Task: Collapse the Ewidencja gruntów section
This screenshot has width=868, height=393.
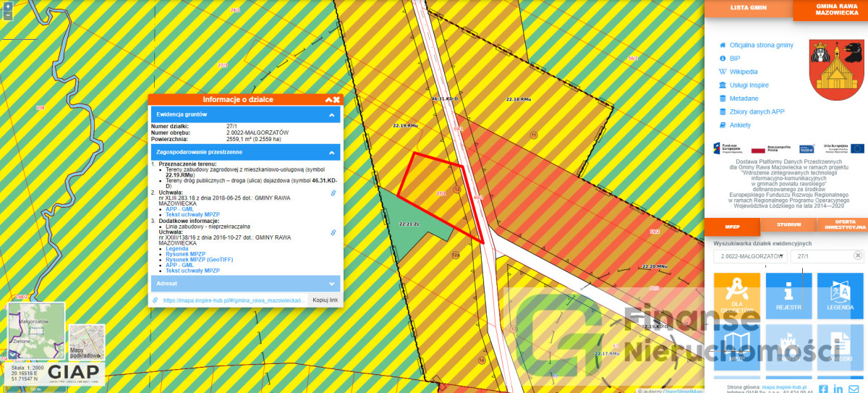Action: tap(331, 114)
